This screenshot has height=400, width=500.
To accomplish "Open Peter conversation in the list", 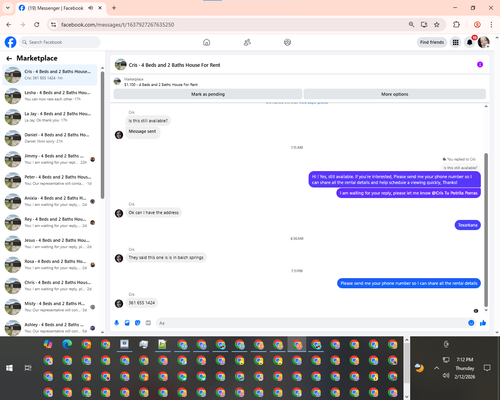I will click(x=50, y=180).
